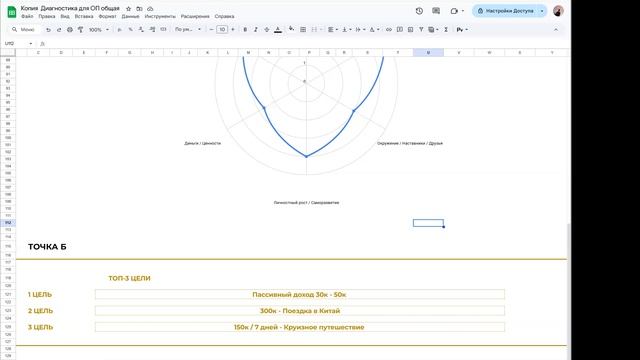
Task: Open the Вставка menu
Action: [x=84, y=16]
